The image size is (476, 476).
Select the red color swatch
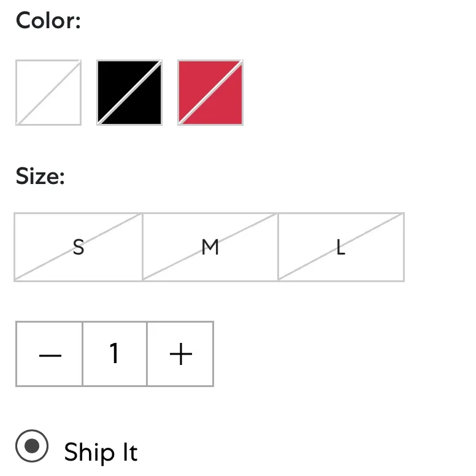click(x=210, y=93)
